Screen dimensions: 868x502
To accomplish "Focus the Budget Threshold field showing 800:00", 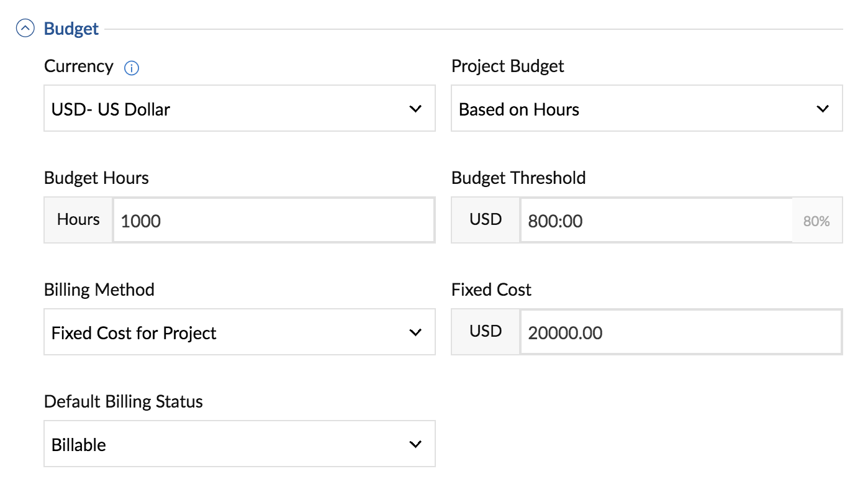I will pyautogui.click(x=656, y=220).
